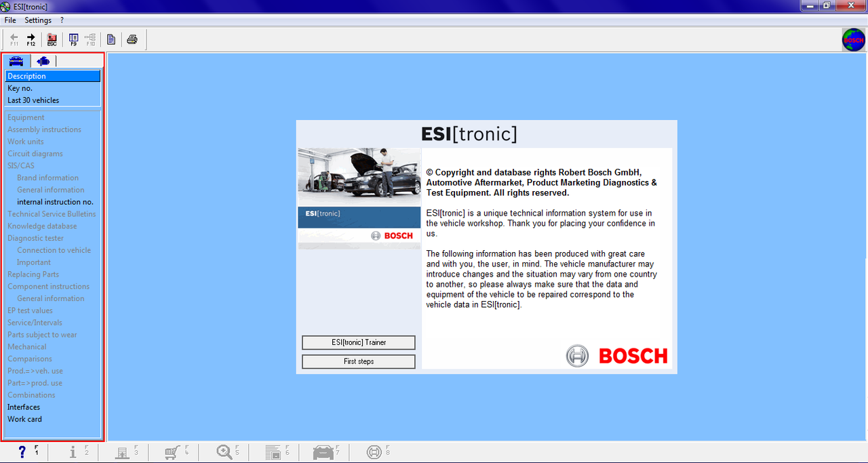Open Assembly instructions entry
The height and width of the screenshot is (463, 868).
click(x=44, y=129)
